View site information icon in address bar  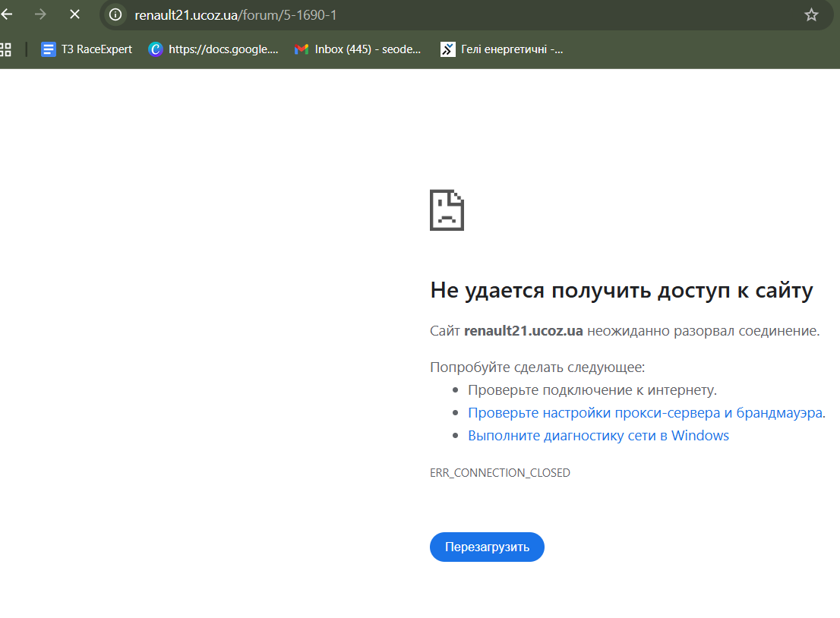[115, 15]
